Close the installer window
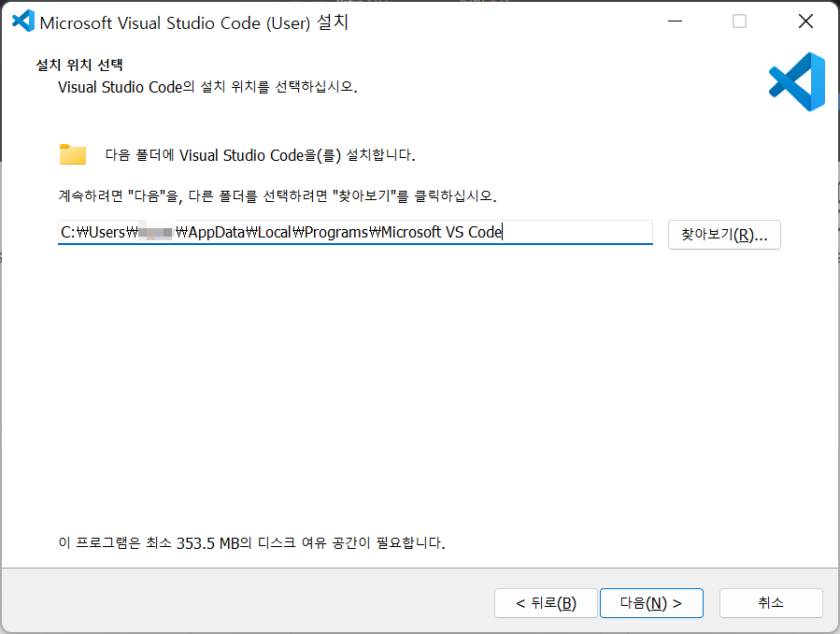Screen dimensions: 840x634 tap(805, 22)
